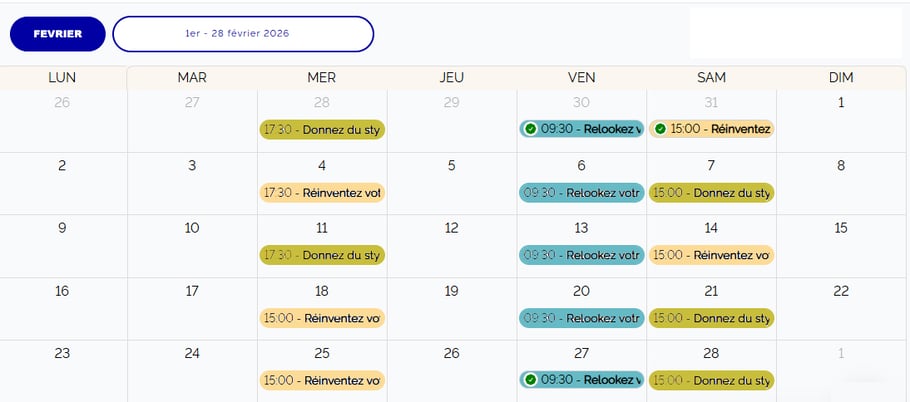The image size is (910, 402).
Task: Click green checkmark on January 31 event
Action: [660, 129]
